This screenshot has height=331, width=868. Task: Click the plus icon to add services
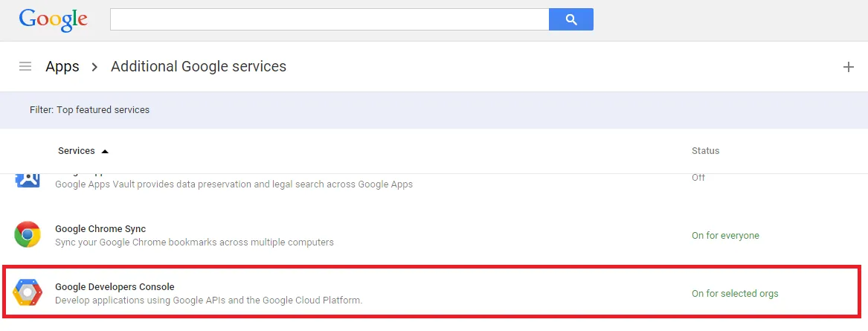848,67
